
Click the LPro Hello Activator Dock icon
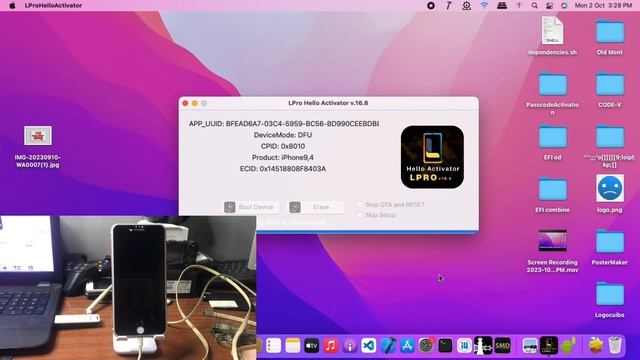549,346
